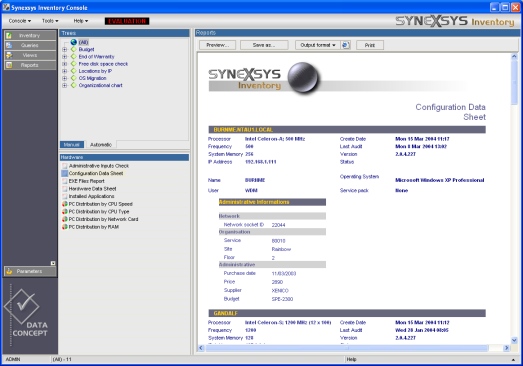Click the OS Migration diamond icon
The height and width of the screenshot is (366, 523).
click(x=74, y=78)
